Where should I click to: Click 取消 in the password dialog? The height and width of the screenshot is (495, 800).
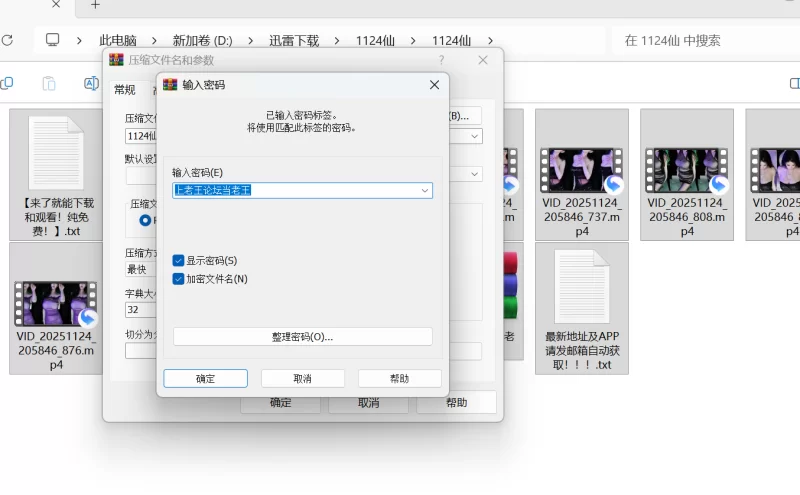pos(303,379)
